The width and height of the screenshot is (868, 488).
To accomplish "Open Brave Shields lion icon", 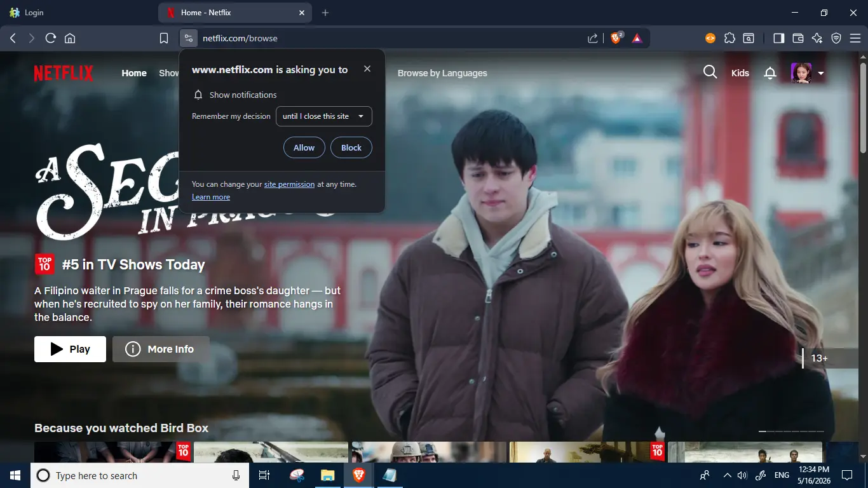I will tap(616, 38).
